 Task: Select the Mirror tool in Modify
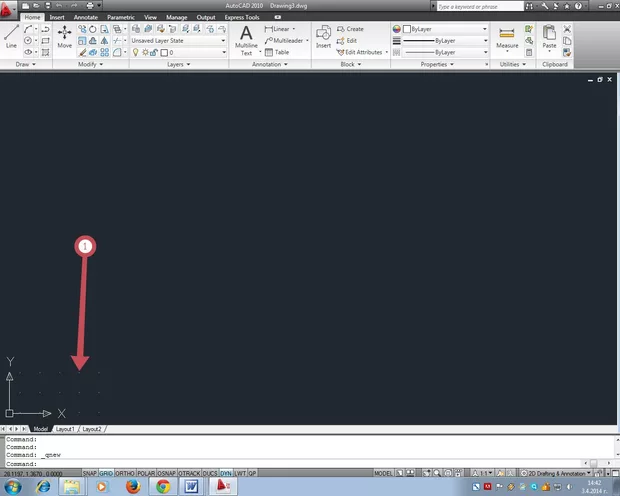(104, 41)
